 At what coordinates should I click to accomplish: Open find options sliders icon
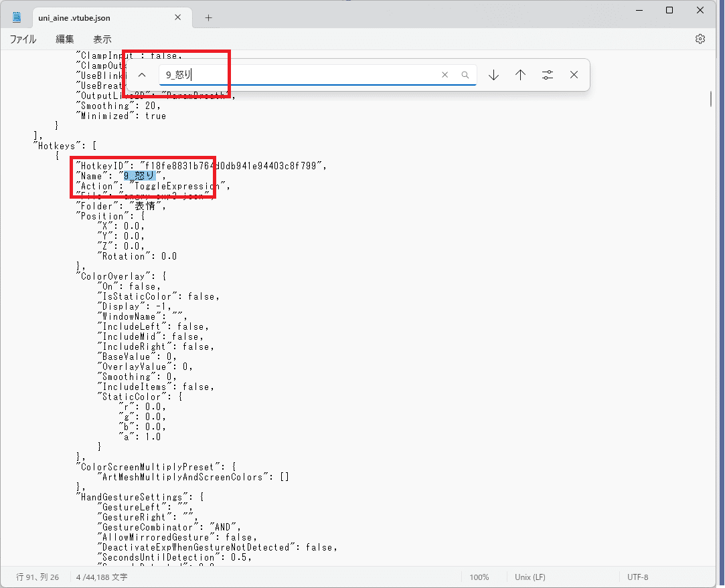pos(548,75)
